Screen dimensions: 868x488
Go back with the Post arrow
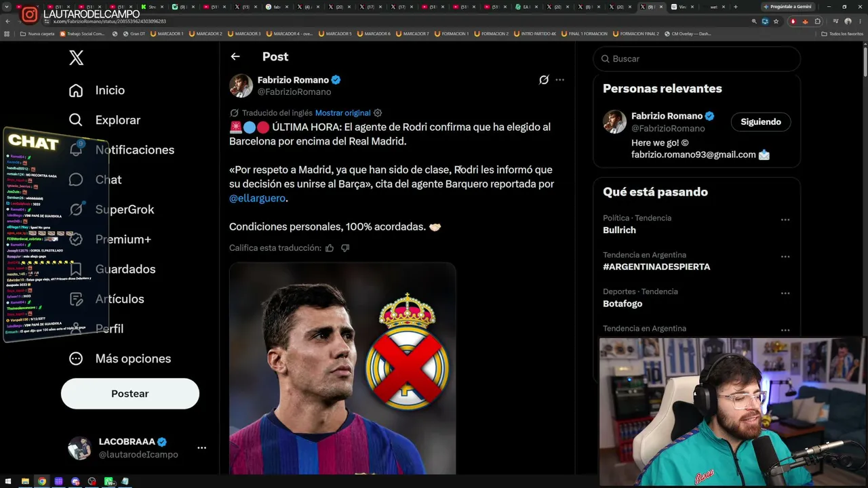235,57
